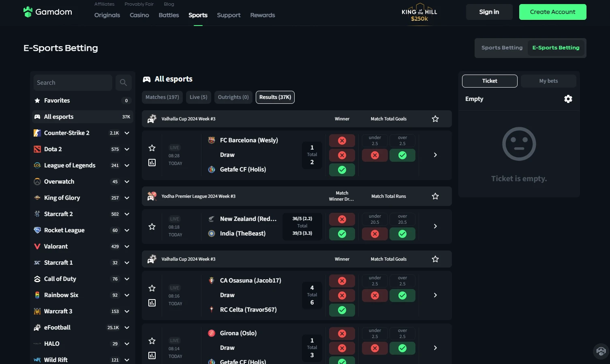
Task: Switch to the Outrights (0) tab
Action: 233,97
